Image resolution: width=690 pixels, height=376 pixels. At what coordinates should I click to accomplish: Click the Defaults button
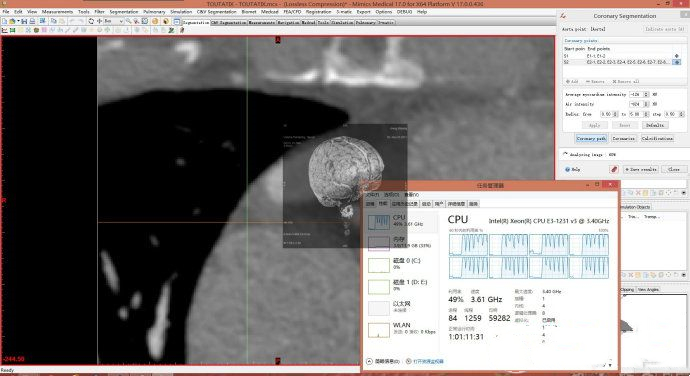[655, 125]
